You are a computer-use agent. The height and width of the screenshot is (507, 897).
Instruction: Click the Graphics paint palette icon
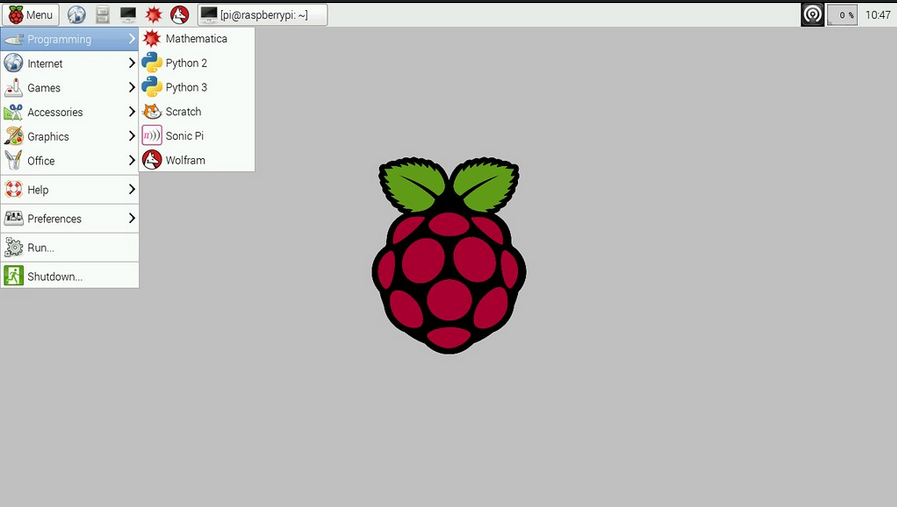14,136
